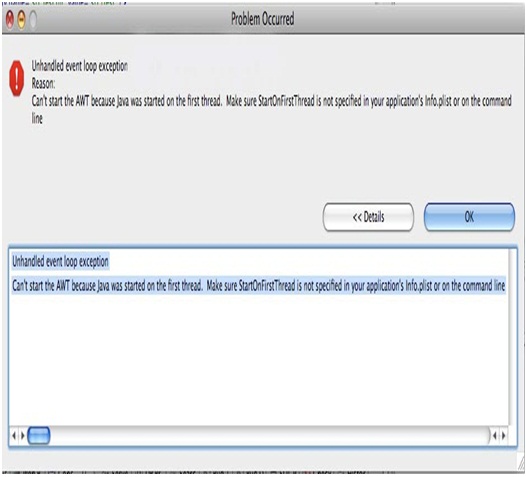
Task: Click the top "Unhandled event loop exception" message
Action: 80,66
